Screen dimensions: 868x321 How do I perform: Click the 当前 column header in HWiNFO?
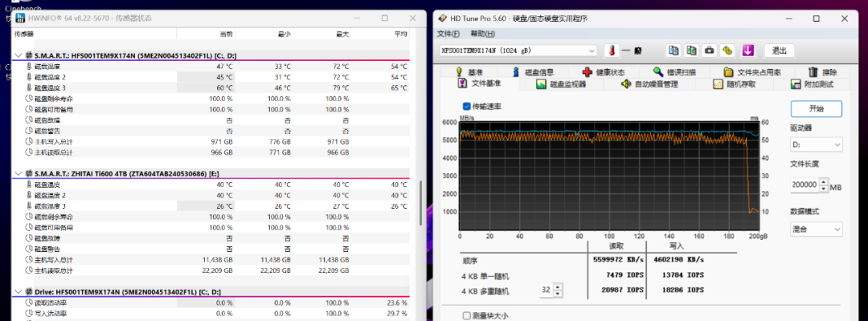pos(226,34)
